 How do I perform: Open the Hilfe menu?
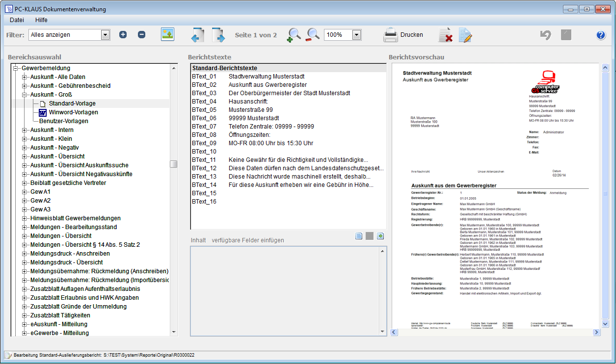41,20
